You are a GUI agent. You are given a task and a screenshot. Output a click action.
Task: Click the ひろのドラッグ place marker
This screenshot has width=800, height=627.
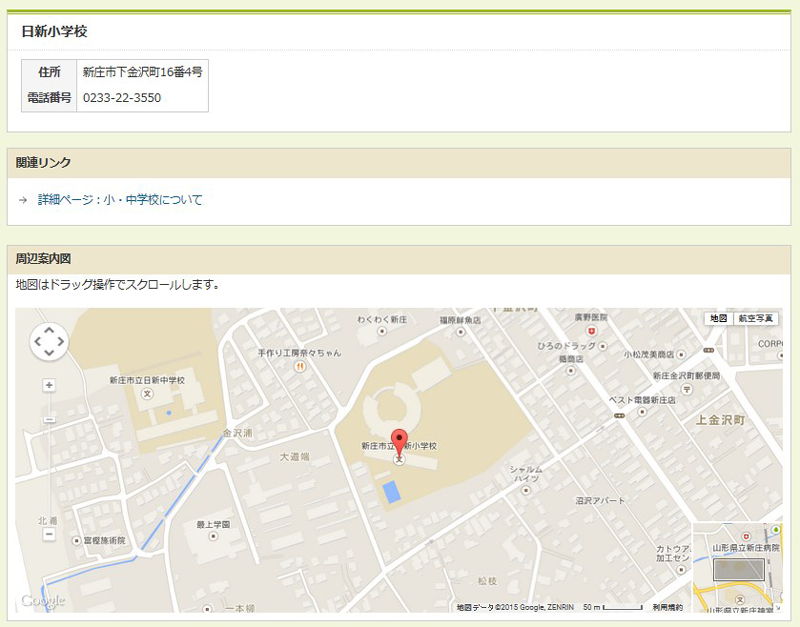603,346
